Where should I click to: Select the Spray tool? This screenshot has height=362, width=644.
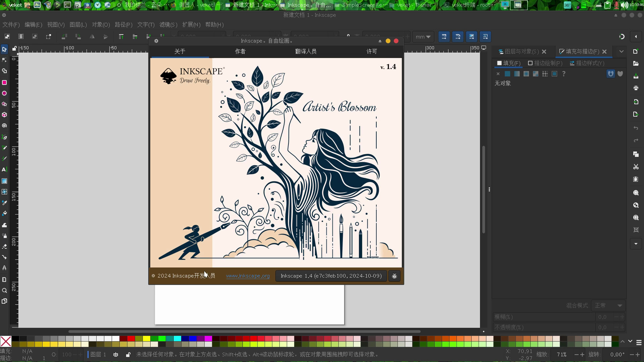click(x=4, y=236)
